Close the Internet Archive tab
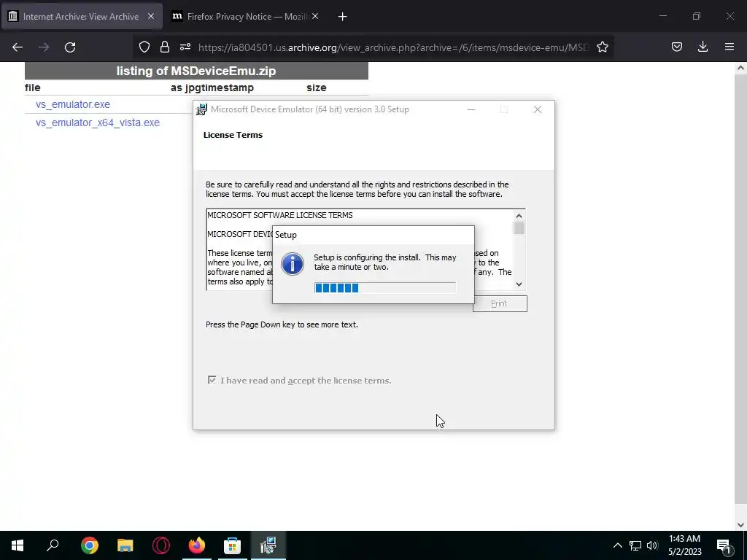The image size is (747, 560). tap(151, 16)
